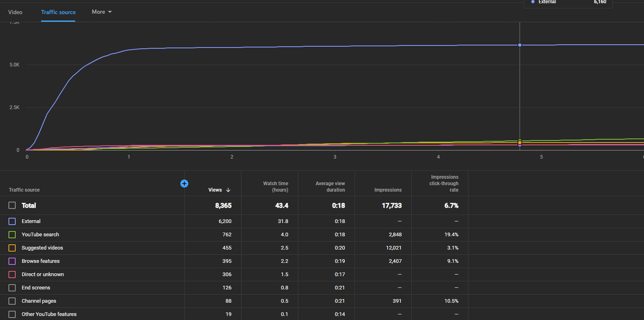Toggle the Suggested videos checkbox
The image size is (644, 320).
(x=12, y=248)
